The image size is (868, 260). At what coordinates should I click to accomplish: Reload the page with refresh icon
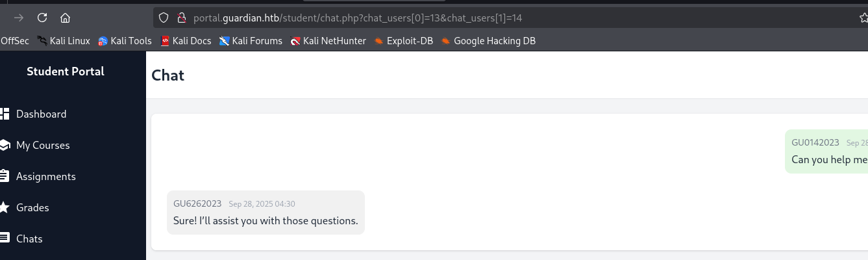tap(42, 18)
